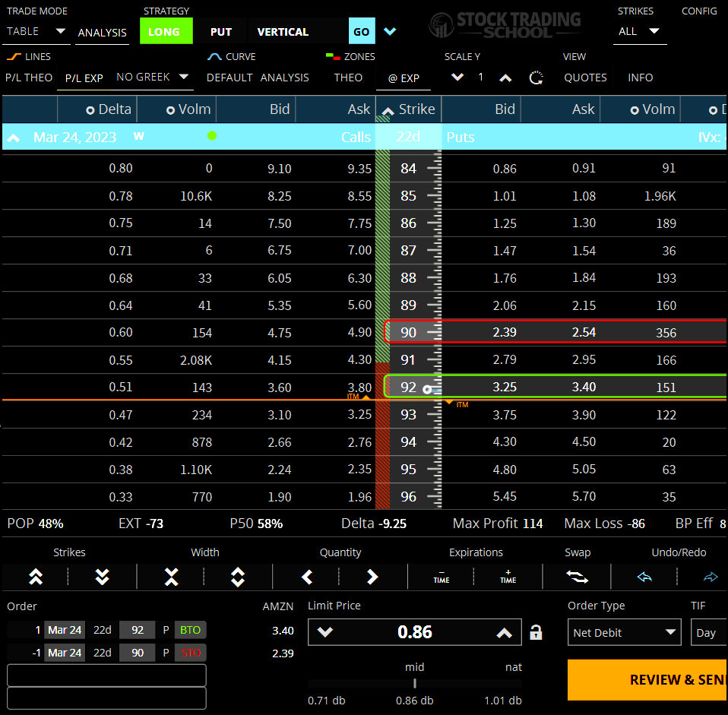This screenshot has width=728, height=715.
Task: Redo the order change
Action: click(x=711, y=577)
